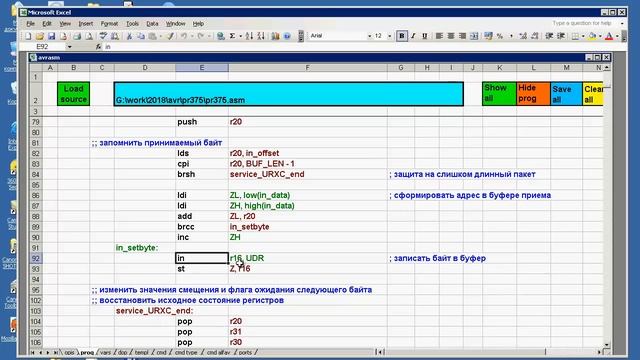
Task: Click the formula bar input field
Action: click(363, 47)
